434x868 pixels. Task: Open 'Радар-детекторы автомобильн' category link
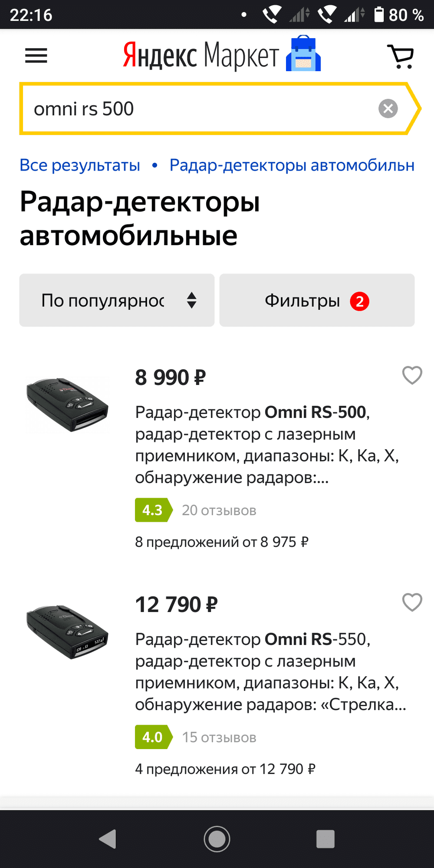(x=292, y=165)
